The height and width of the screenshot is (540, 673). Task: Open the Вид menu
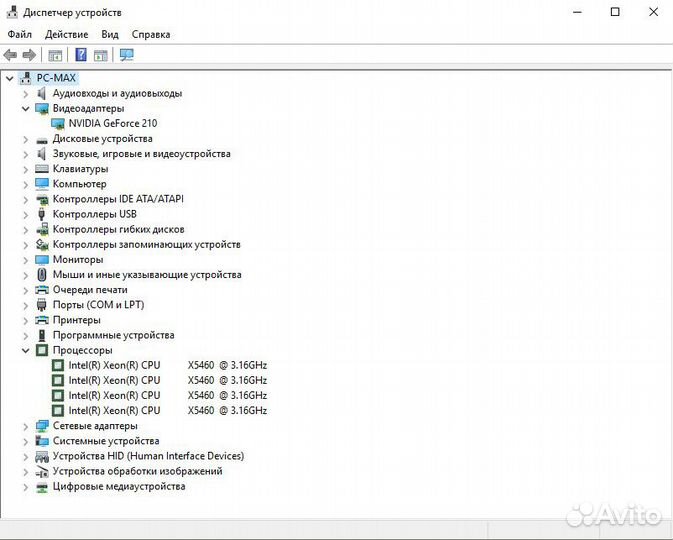click(110, 34)
